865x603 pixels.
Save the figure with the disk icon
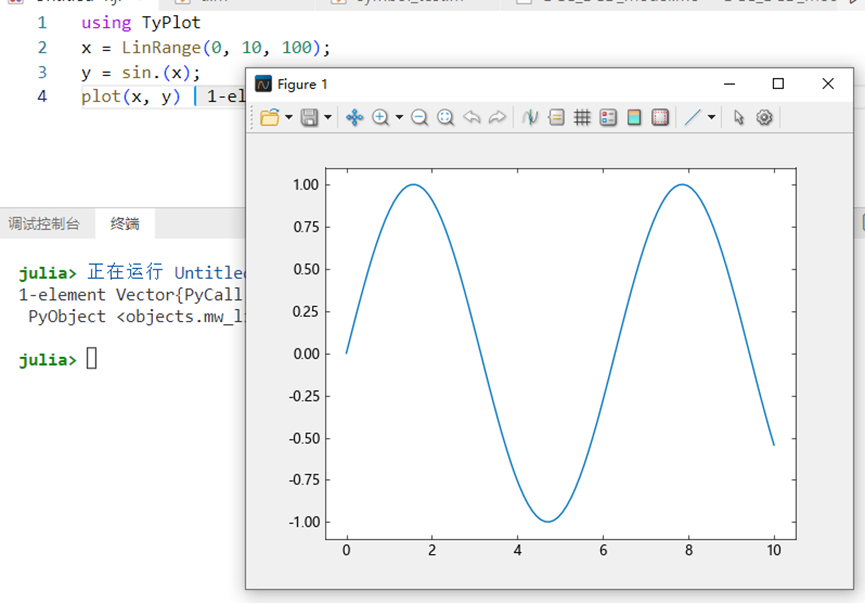tap(309, 117)
